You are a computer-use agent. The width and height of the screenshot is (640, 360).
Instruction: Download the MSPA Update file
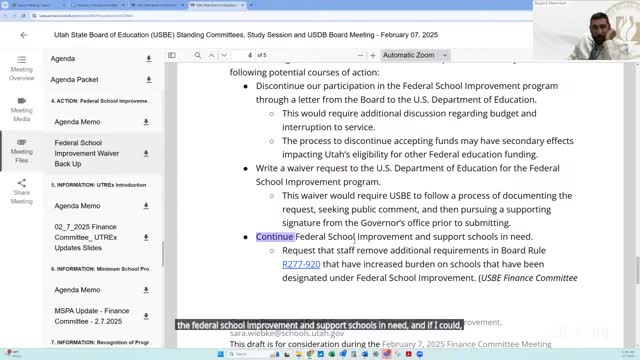pyautogui.click(x=146, y=316)
